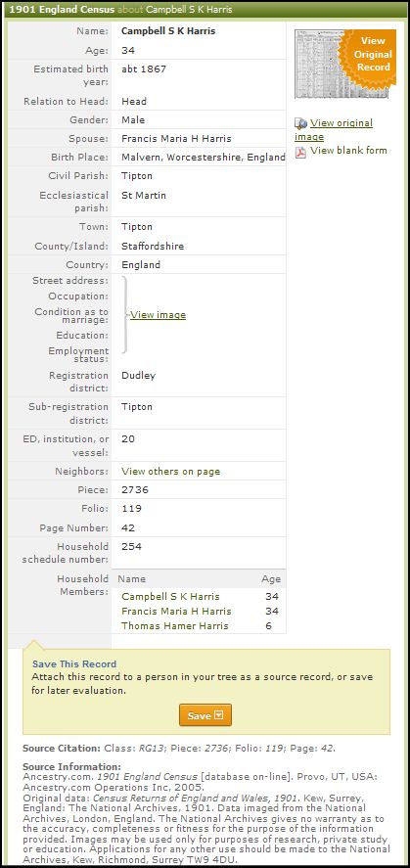Select household member Thomas Hamer Harris
Viewport: 410px width, 868px height.
[175, 626]
